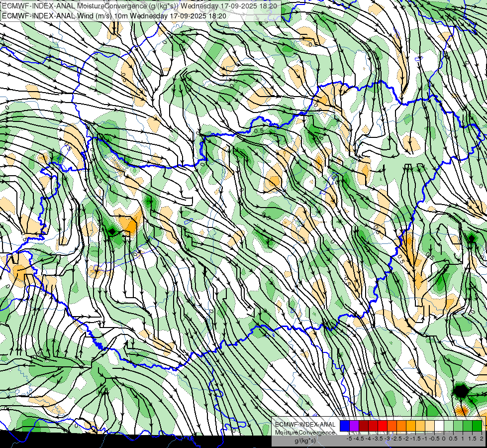This screenshot has width=487, height=448.
Task: Click the purple legend swatch
Action: point(354,426)
